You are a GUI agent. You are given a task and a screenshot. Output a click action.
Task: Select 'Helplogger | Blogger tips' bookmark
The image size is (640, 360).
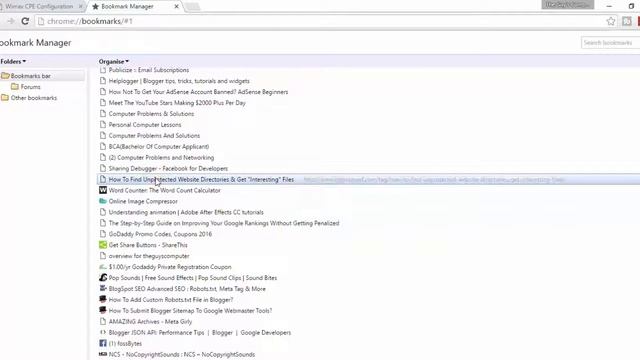[179, 81]
